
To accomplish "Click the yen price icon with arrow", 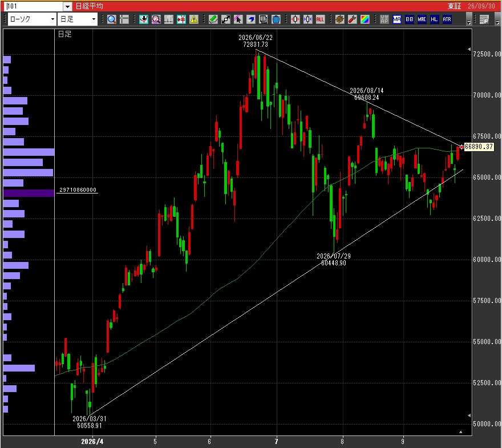I will pyautogui.click(x=181, y=19).
